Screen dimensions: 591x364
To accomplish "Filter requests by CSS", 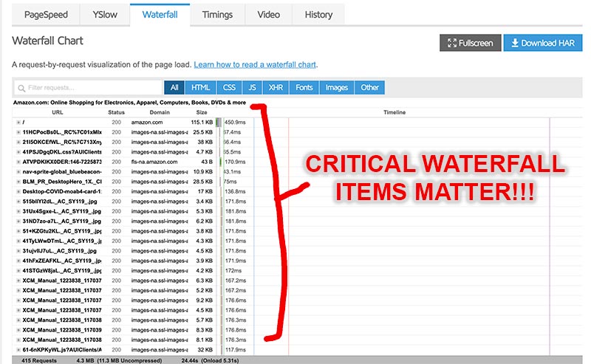I will tap(229, 87).
